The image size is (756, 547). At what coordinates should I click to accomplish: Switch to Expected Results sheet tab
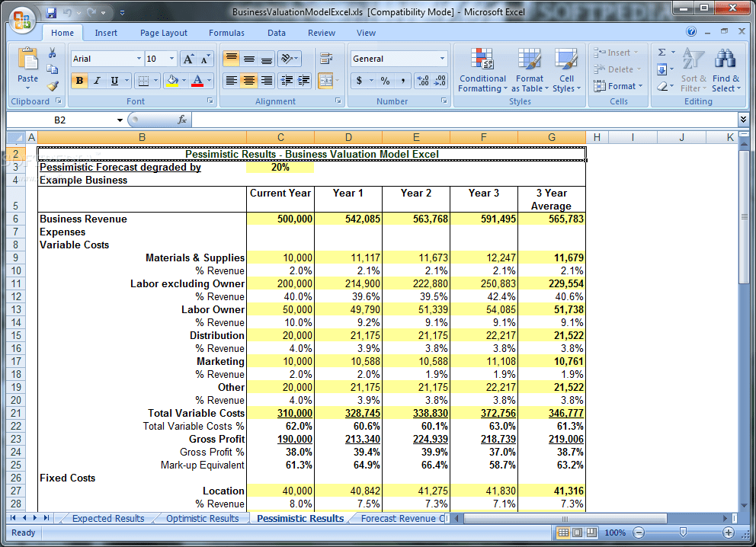[x=108, y=519]
